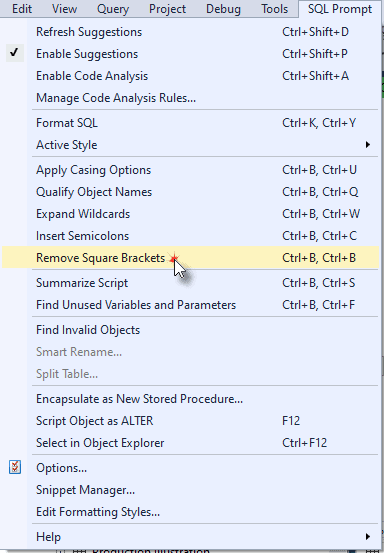Open the Query menu
The width and height of the screenshot is (384, 553).
pyautogui.click(x=113, y=9)
